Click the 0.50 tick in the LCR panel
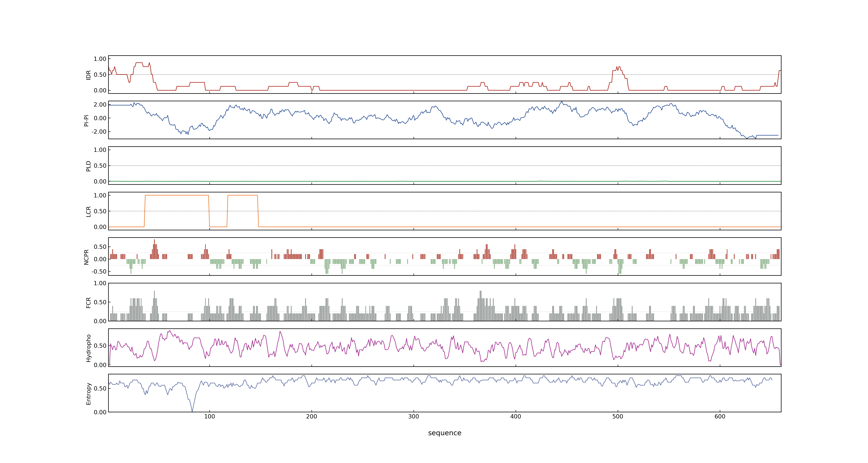This screenshot has width=868, height=463. pos(100,211)
